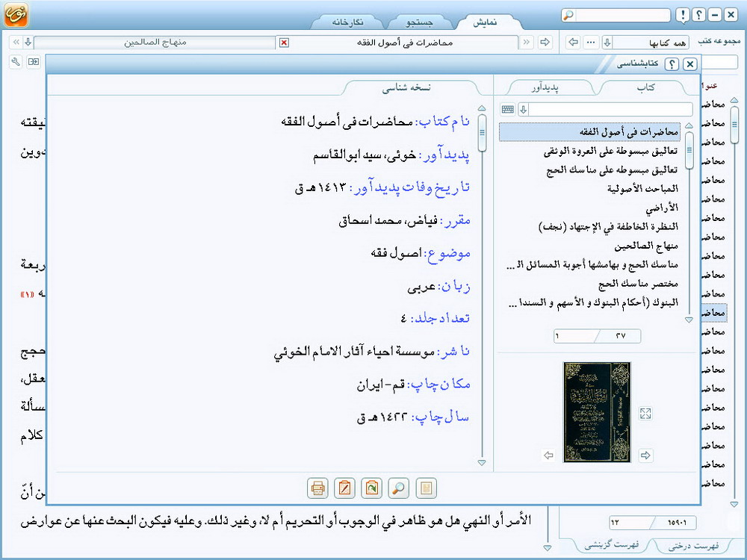The width and height of the screenshot is (747, 560).
Task: Select the کتاب tab in dialog
Action: coord(645,87)
